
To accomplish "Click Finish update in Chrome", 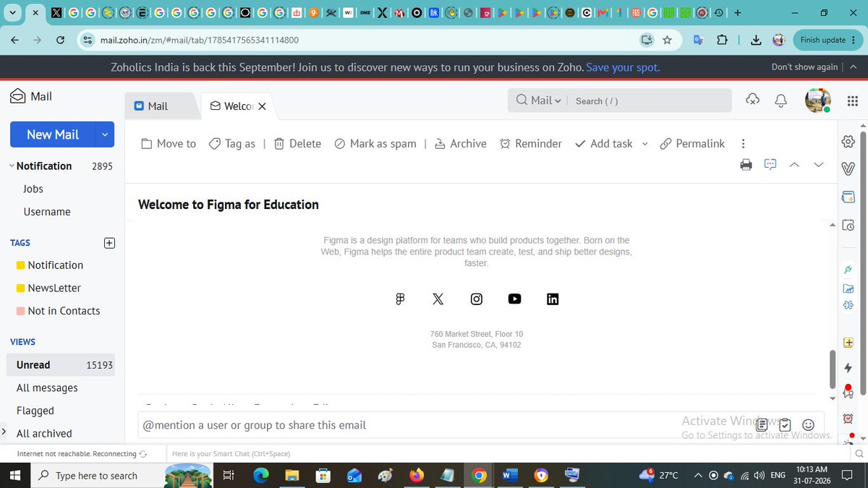I will point(827,40).
